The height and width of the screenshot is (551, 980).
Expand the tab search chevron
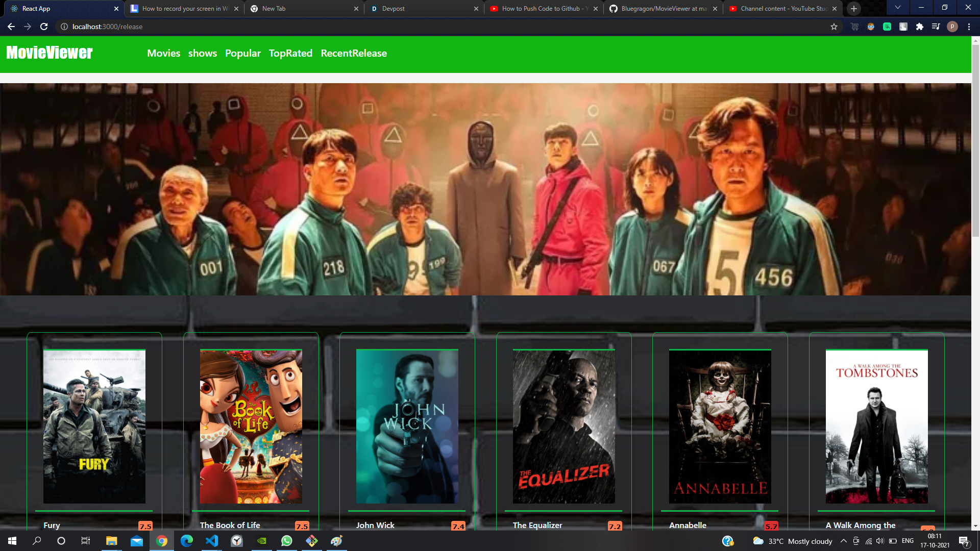897,8
